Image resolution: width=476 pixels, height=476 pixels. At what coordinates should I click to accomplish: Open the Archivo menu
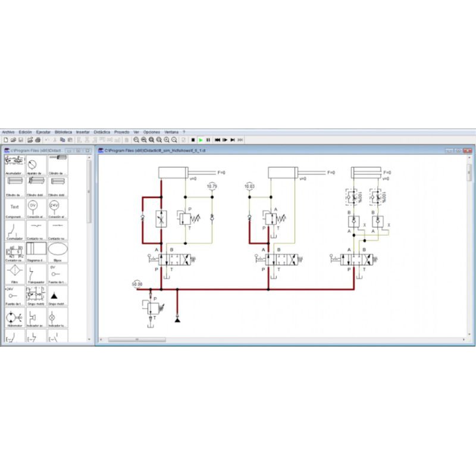pyautogui.click(x=8, y=132)
